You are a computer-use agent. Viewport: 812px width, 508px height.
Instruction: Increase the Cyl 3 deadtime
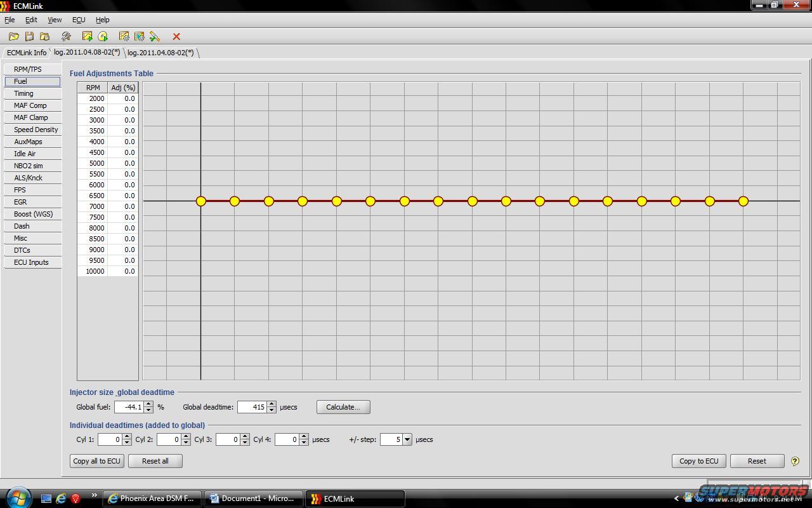point(245,436)
